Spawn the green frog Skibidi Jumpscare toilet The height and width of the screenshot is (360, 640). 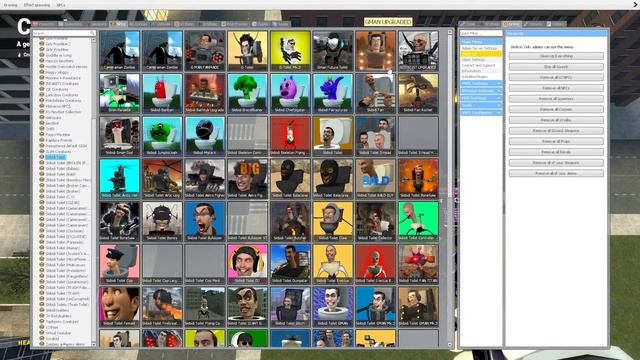click(x=162, y=136)
